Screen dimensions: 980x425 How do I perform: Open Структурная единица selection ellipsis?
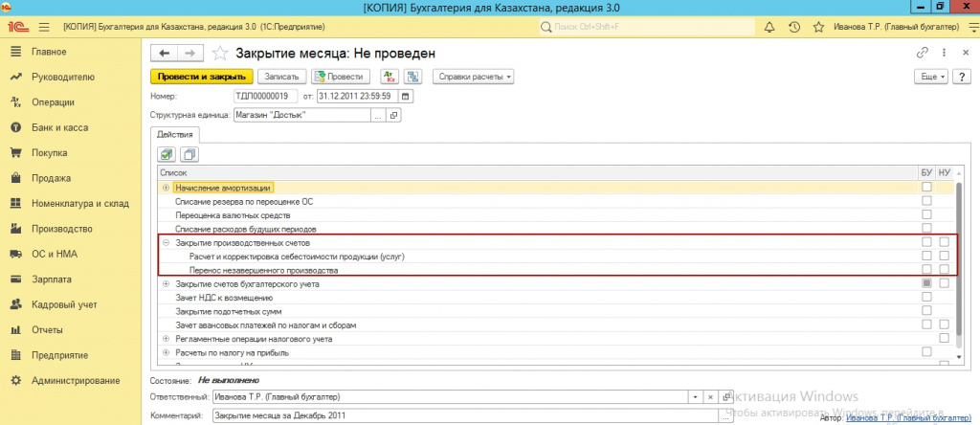click(378, 116)
